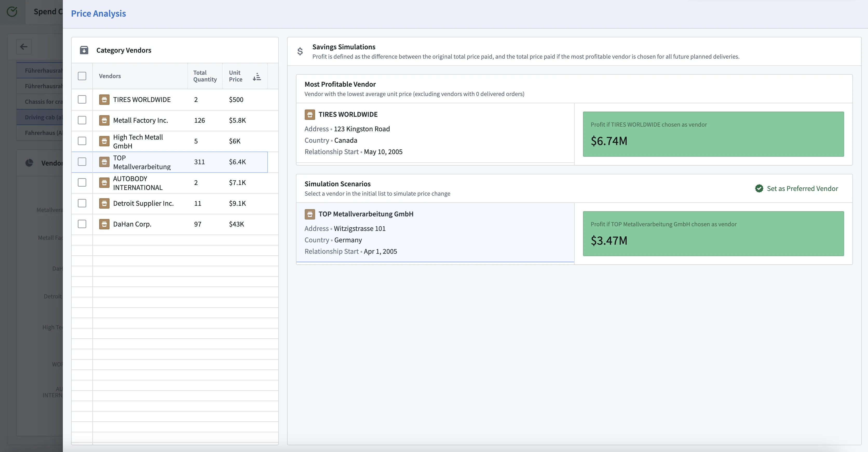868x452 pixels.
Task: Tick the AUTOBODY INTERNATIONAL checkbox
Action: [82, 183]
